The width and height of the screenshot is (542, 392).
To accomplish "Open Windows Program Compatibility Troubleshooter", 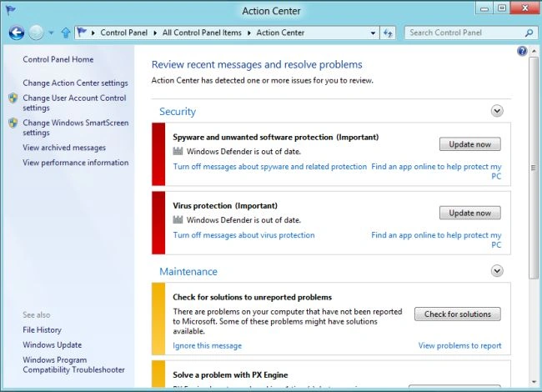I will point(73,364).
